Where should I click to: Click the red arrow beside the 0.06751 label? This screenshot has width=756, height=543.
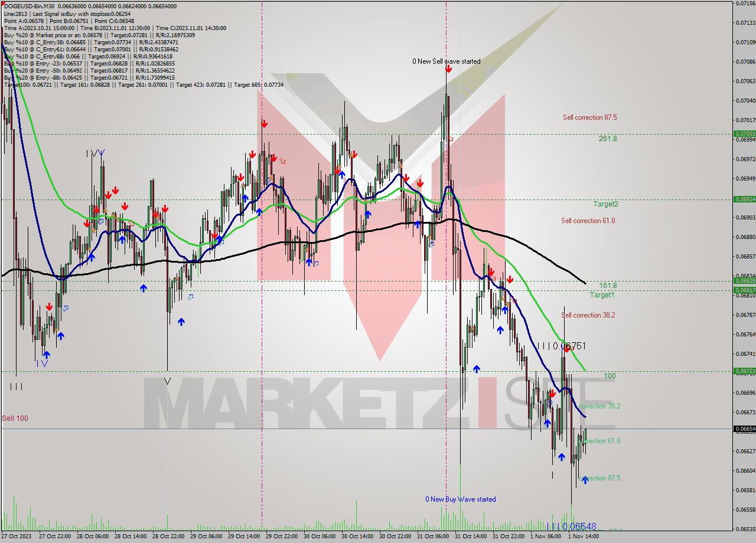pyautogui.click(x=567, y=348)
